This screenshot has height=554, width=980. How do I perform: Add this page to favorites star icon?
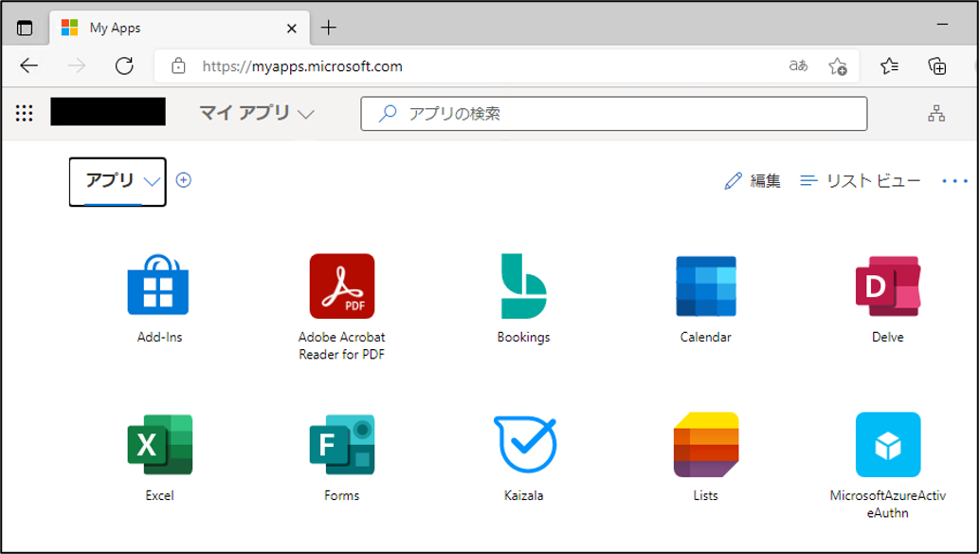pos(838,65)
